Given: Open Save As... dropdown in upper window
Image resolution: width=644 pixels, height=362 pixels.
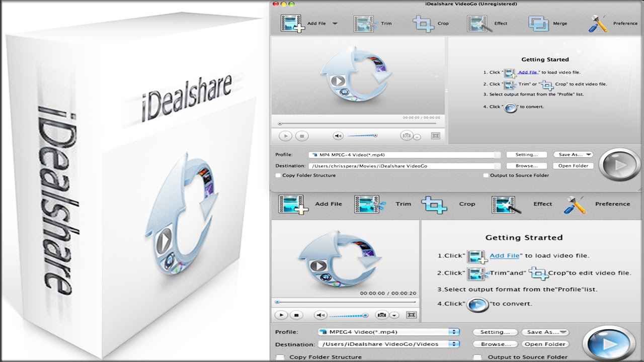Looking at the screenshot, I should (x=573, y=155).
